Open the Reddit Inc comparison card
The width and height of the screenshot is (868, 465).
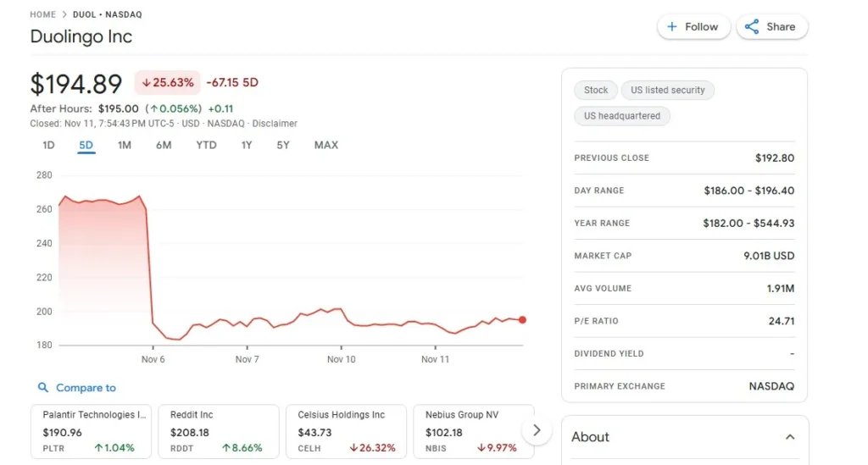[x=219, y=431]
